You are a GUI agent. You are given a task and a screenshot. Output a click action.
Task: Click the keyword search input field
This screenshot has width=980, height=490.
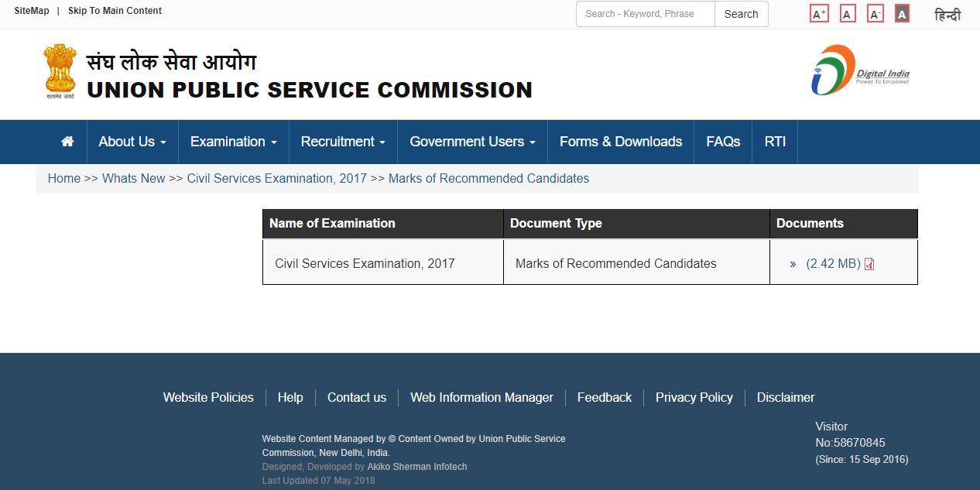tap(646, 14)
